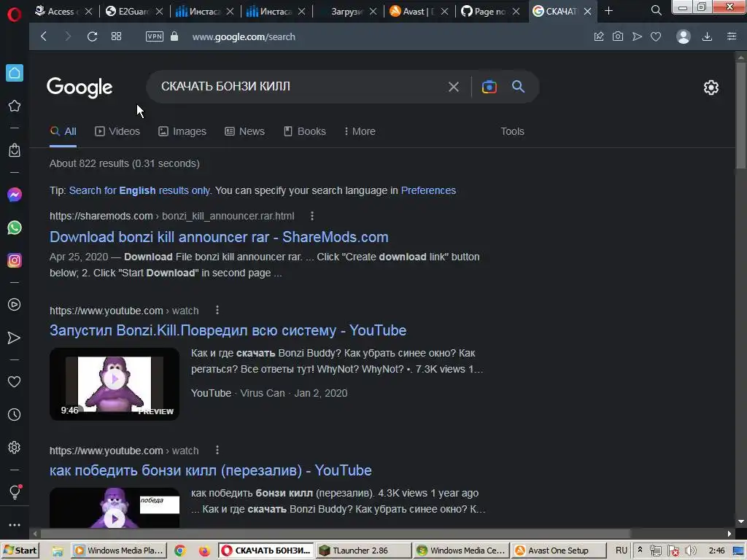Open как победить бонзи килл result

(x=211, y=470)
